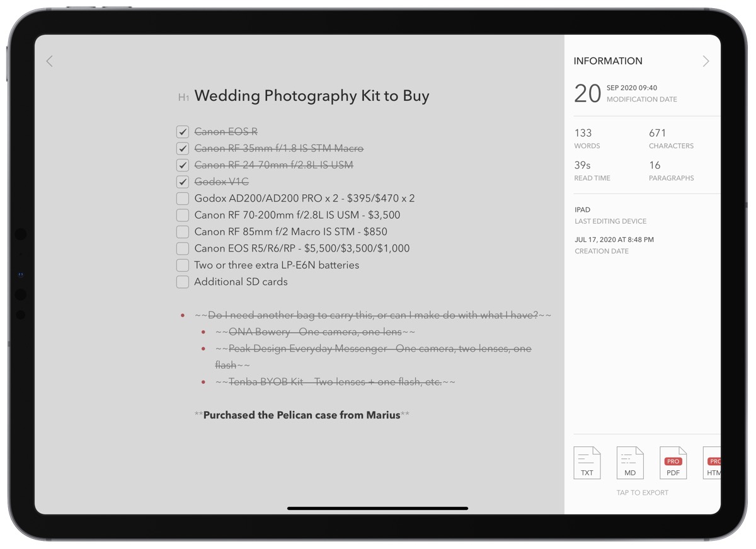Viewport: 756px width, 549px height.
Task: Tap the back chevron arrow
Action: (50, 61)
